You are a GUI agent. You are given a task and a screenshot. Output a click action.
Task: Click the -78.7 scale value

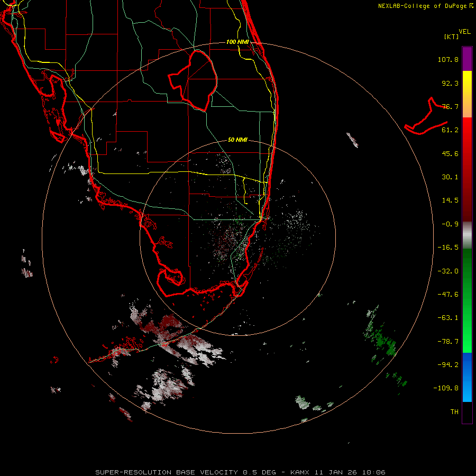[448, 342]
